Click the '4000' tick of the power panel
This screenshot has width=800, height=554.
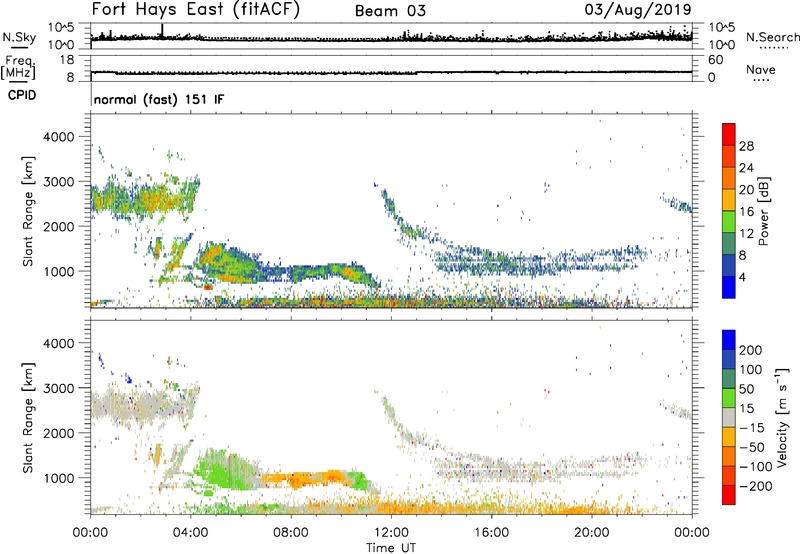pyautogui.click(x=59, y=137)
